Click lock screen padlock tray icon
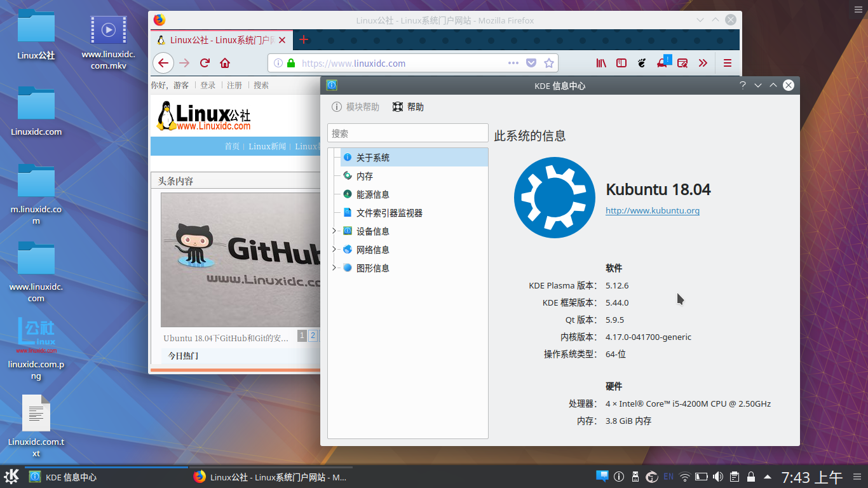This screenshot has width=868, height=488. coord(750,477)
